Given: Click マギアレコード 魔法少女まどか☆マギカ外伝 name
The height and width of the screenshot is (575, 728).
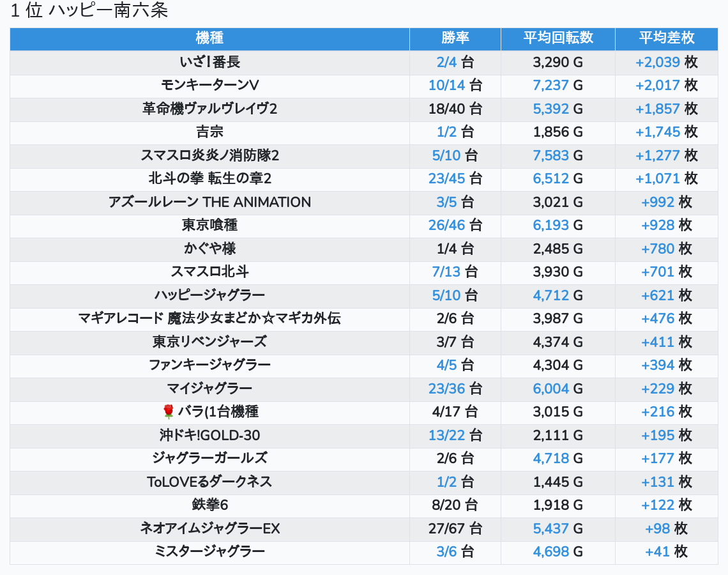Looking at the screenshot, I should point(209,319).
